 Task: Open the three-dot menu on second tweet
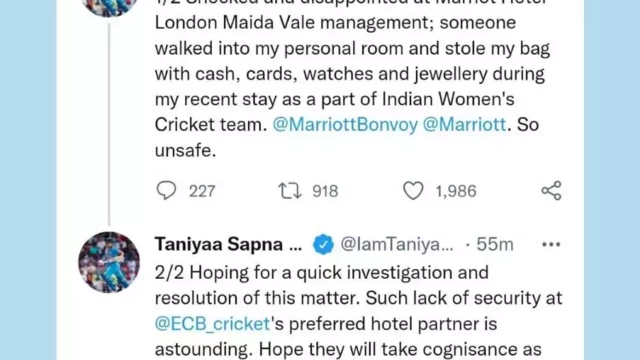tap(551, 244)
